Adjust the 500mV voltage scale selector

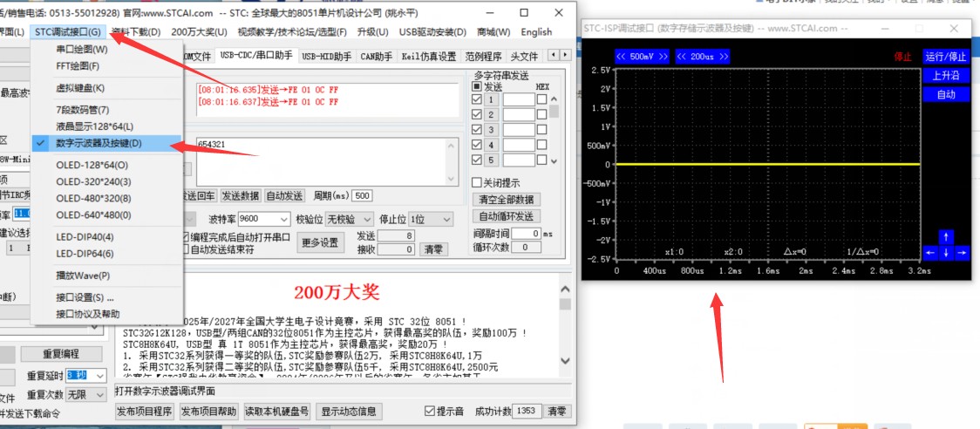[642, 57]
